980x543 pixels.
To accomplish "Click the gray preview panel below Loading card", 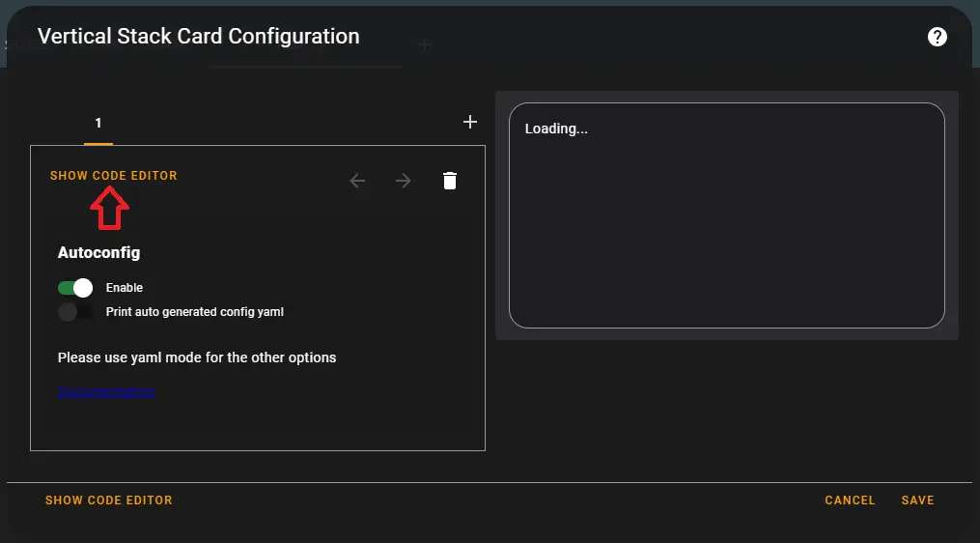I will [x=726, y=333].
